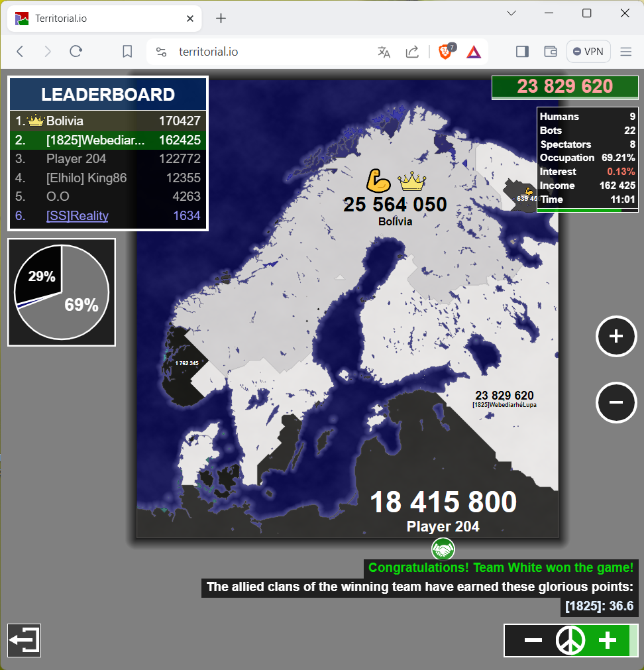Reload the current page
The image size is (644, 670).
pyautogui.click(x=76, y=52)
